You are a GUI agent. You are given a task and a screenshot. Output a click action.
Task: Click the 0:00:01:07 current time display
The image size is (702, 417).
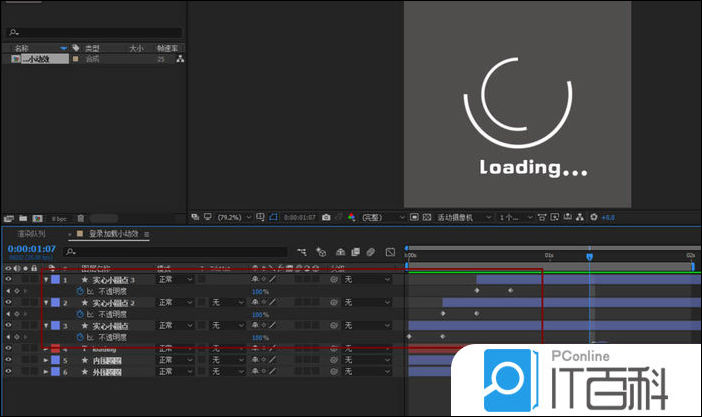click(x=30, y=248)
